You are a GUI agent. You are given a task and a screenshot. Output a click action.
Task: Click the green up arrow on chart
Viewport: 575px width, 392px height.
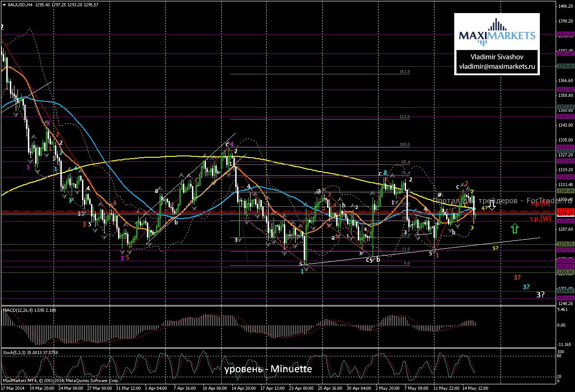(515, 228)
